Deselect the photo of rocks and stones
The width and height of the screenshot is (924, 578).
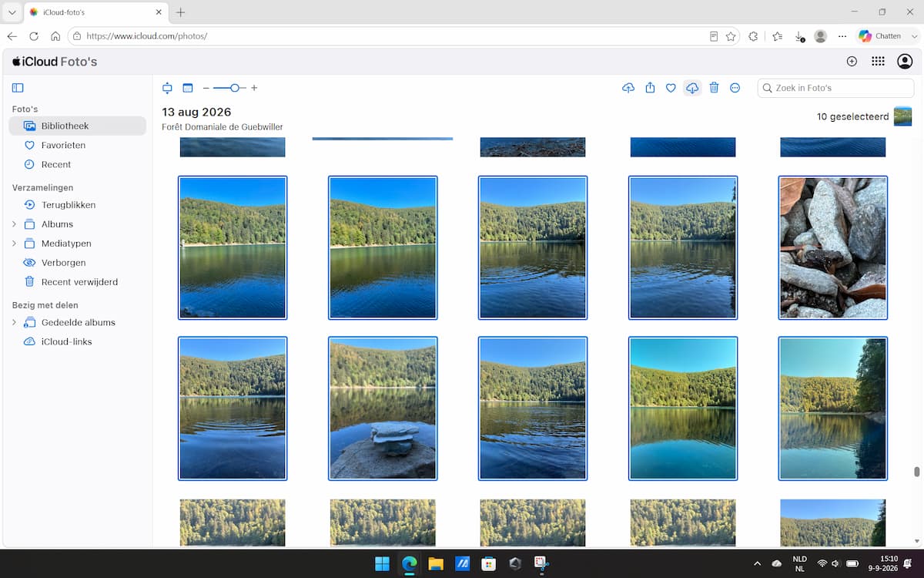pos(833,247)
